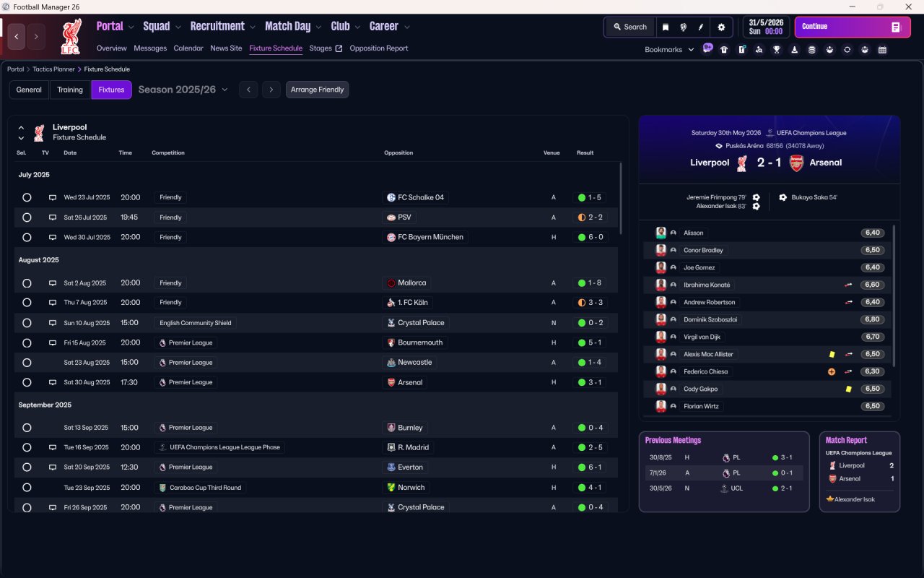This screenshot has width=924, height=578.
Task: Open the Opposition Report submenu item
Action: pyautogui.click(x=379, y=48)
